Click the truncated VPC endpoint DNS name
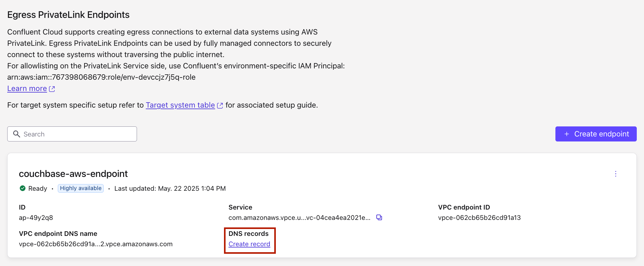Viewport: 644px width, 266px height. coord(96,244)
